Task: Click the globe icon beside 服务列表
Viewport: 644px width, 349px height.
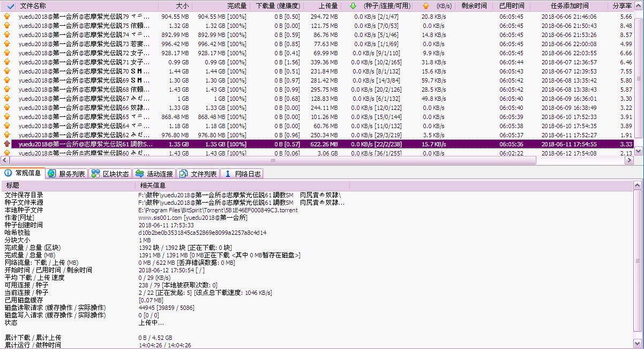Action: point(51,174)
